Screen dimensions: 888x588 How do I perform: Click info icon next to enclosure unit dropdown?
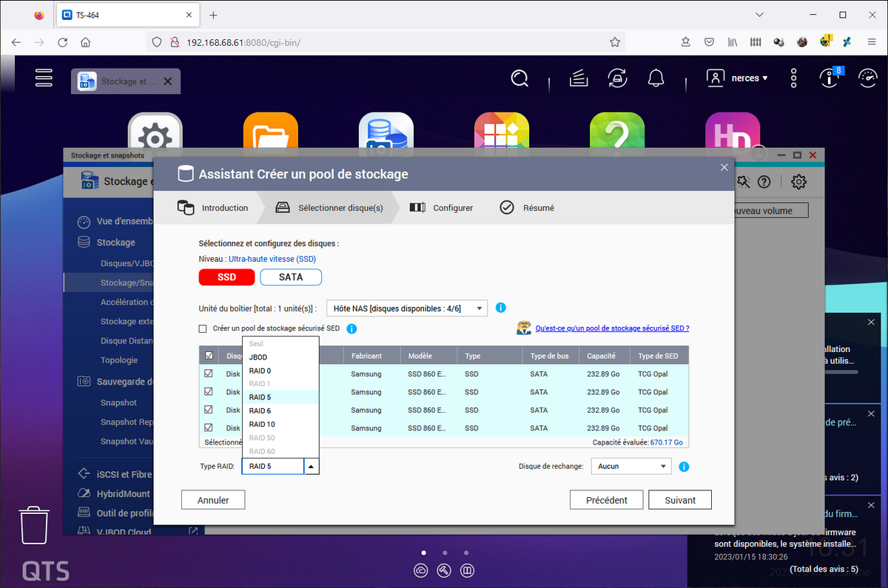[x=501, y=308]
